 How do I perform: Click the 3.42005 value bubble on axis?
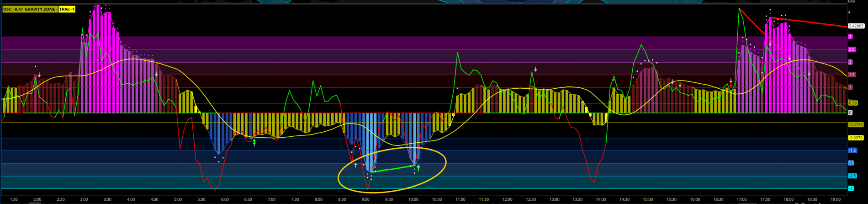coord(857,26)
